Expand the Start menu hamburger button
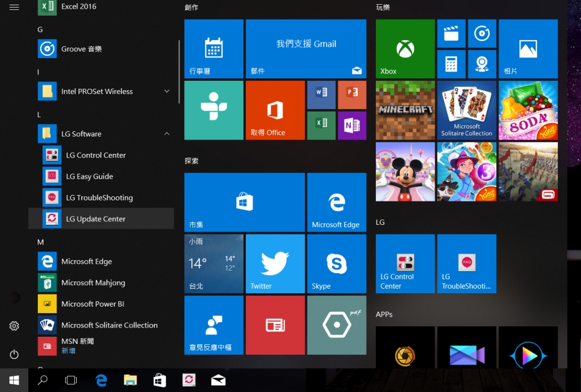 coord(14,7)
